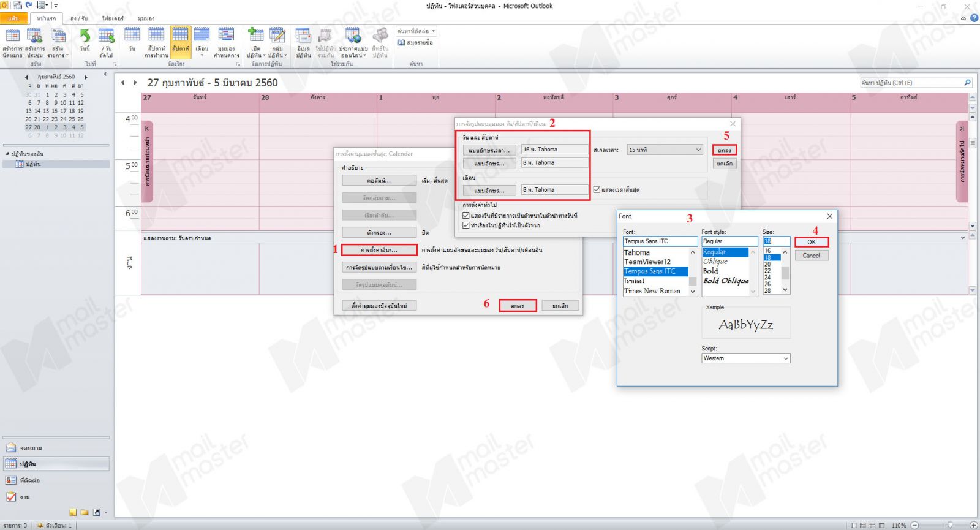Toggle the bold subjects in calendar checkbox
Viewport: 980px width, 530px height.
coord(466,225)
